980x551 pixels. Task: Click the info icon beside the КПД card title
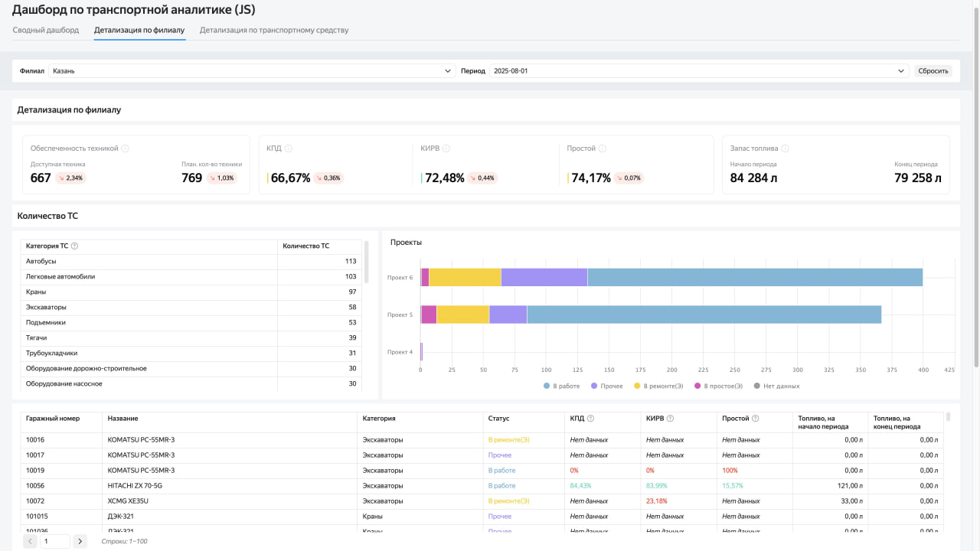click(289, 148)
